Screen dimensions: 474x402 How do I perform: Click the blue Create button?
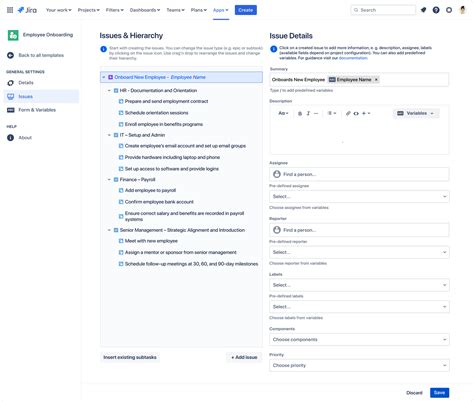tap(246, 10)
